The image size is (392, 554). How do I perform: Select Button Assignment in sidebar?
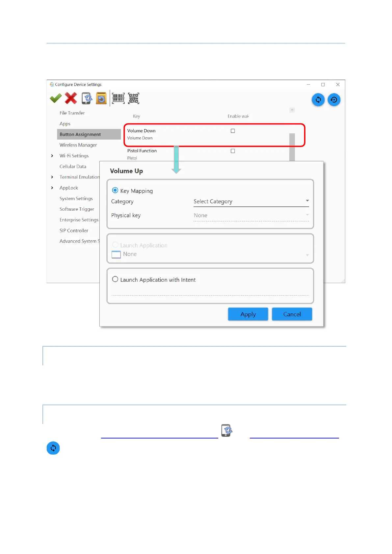(89, 134)
